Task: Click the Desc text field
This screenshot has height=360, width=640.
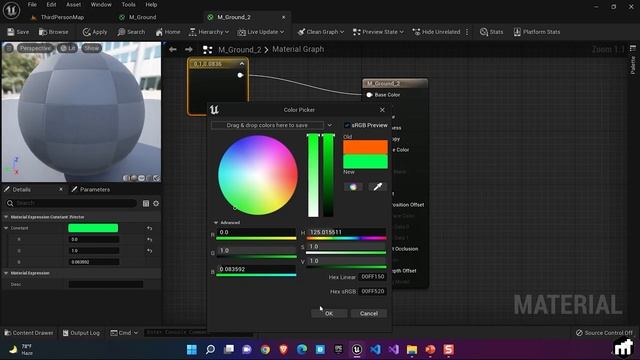Action: click(106, 284)
